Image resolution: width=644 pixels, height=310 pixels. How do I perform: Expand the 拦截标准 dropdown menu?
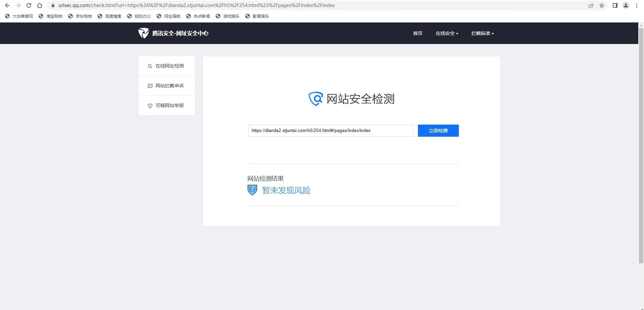(482, 33)
